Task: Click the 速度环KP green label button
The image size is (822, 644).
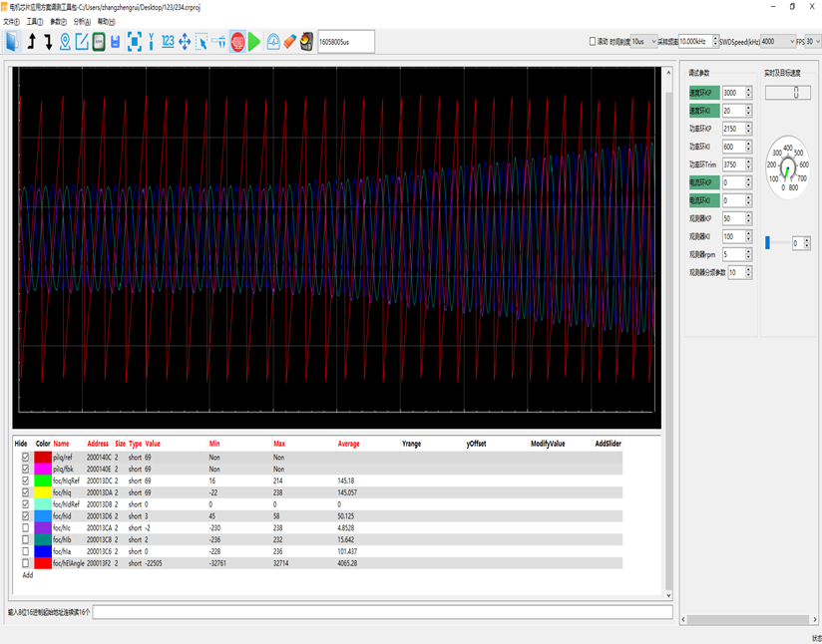Action: tap(703, 93)
